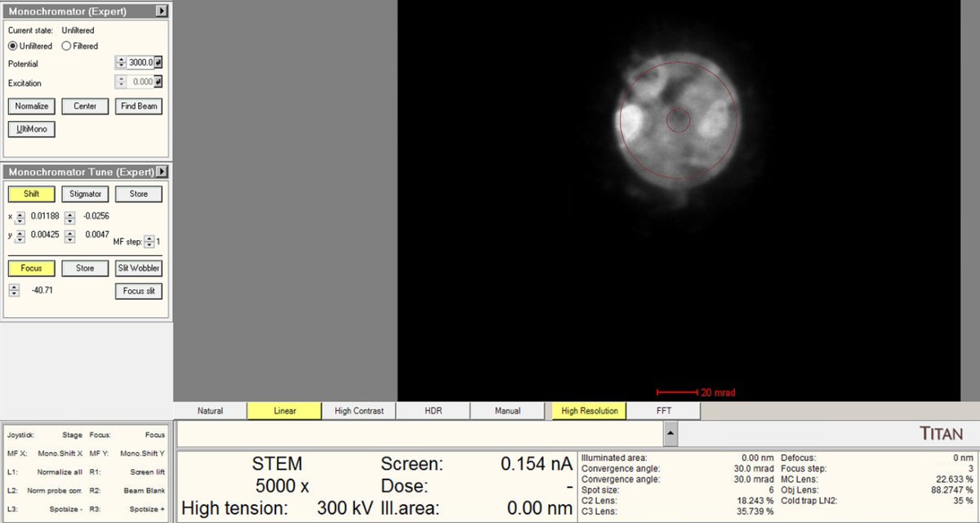Toggle the yellow Shift button

tap(31, 194)
